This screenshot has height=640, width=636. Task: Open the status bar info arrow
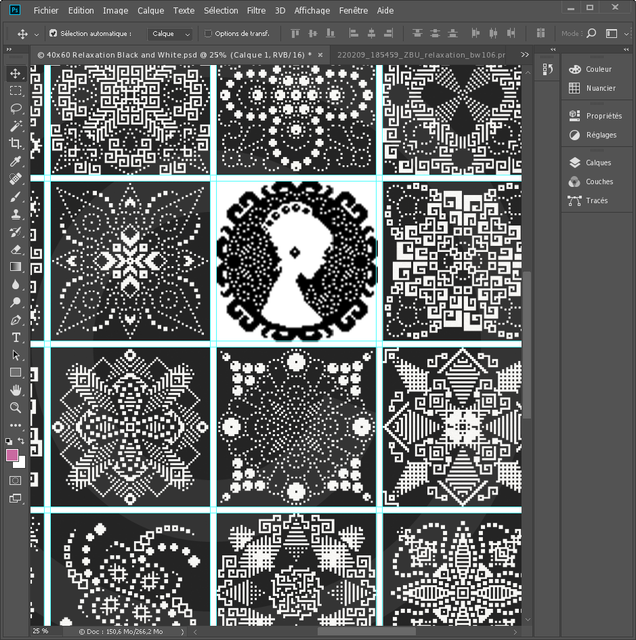point(182,632)
